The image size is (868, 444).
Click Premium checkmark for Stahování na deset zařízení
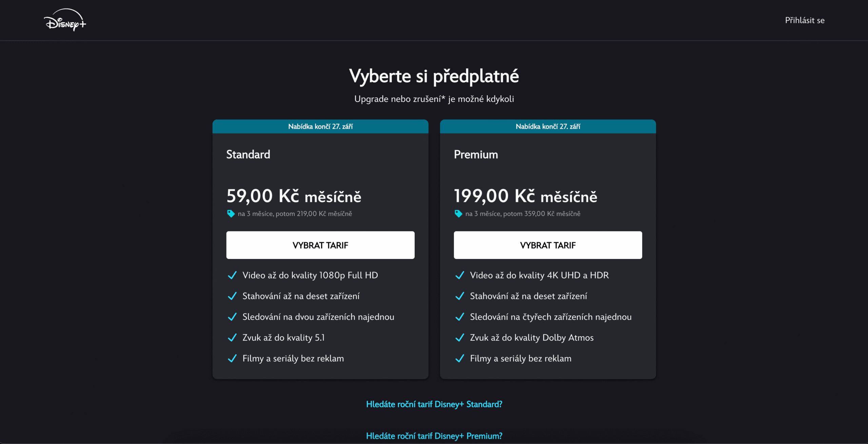pos(460,296)
